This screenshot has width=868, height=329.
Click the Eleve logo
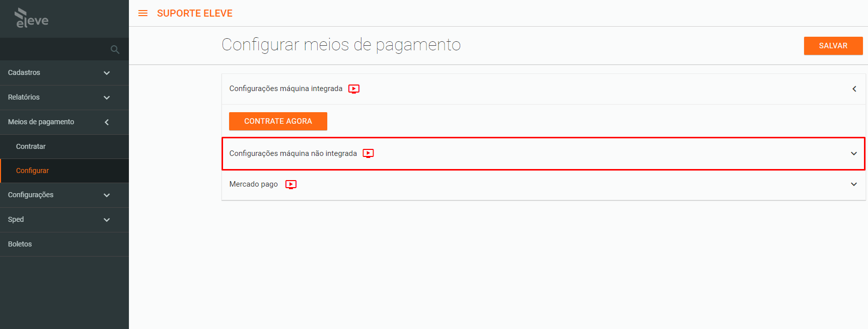pos(31,18)
